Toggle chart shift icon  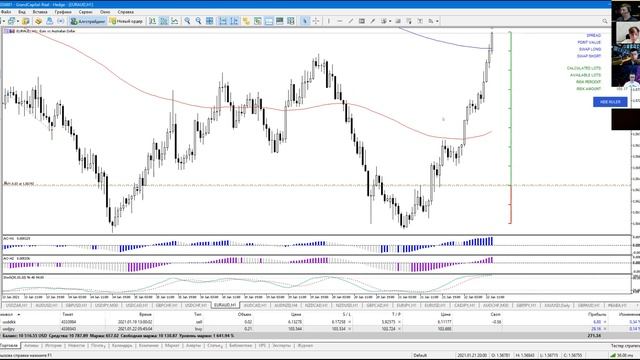pyautogui.click(x=234, y=21)
